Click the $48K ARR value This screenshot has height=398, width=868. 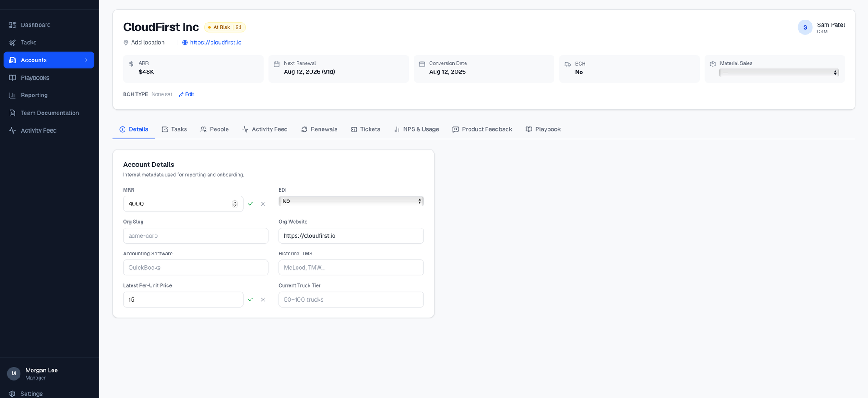pyautogui.click(x=146, y=72)
